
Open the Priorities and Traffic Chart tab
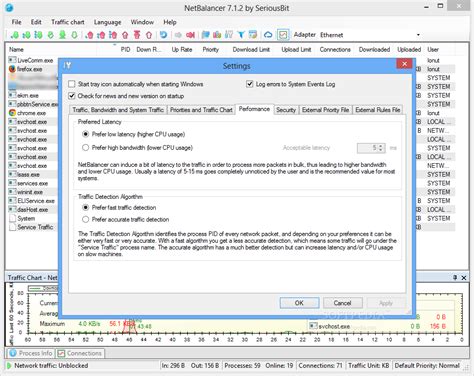(x=201, y=110)
